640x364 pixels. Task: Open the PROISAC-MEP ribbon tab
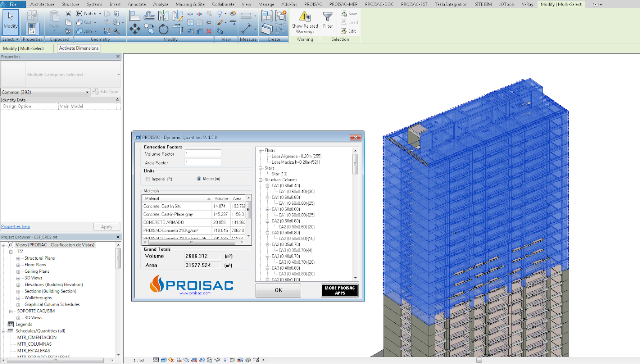click(x=343, y=4)
